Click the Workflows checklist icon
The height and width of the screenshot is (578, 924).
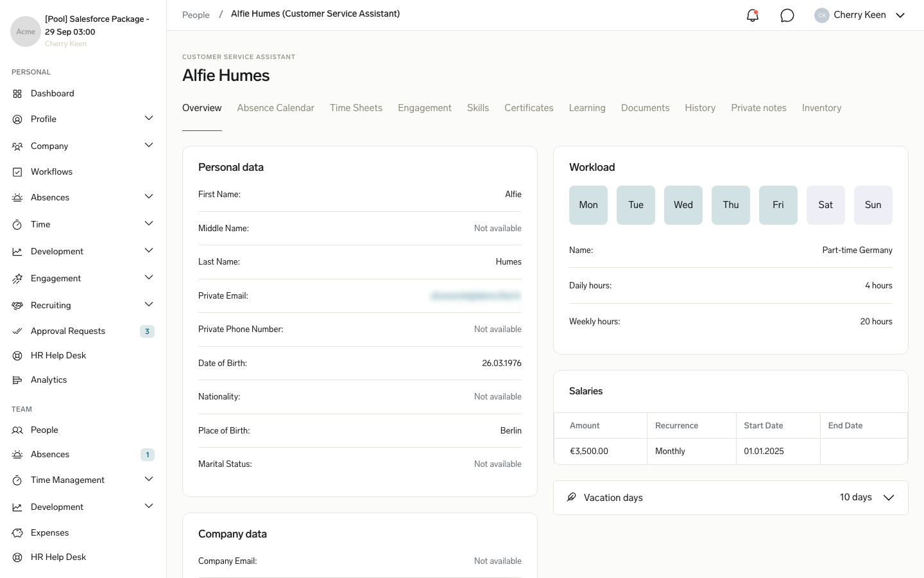pyautogui.click(x=17, y=172)
